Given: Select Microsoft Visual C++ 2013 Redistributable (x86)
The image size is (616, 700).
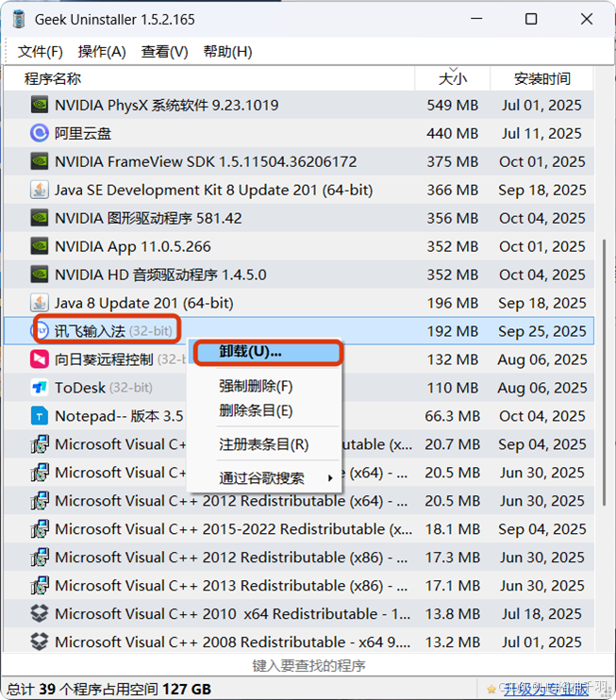Looking at the screenshot, I should click(x=299, y=585).
